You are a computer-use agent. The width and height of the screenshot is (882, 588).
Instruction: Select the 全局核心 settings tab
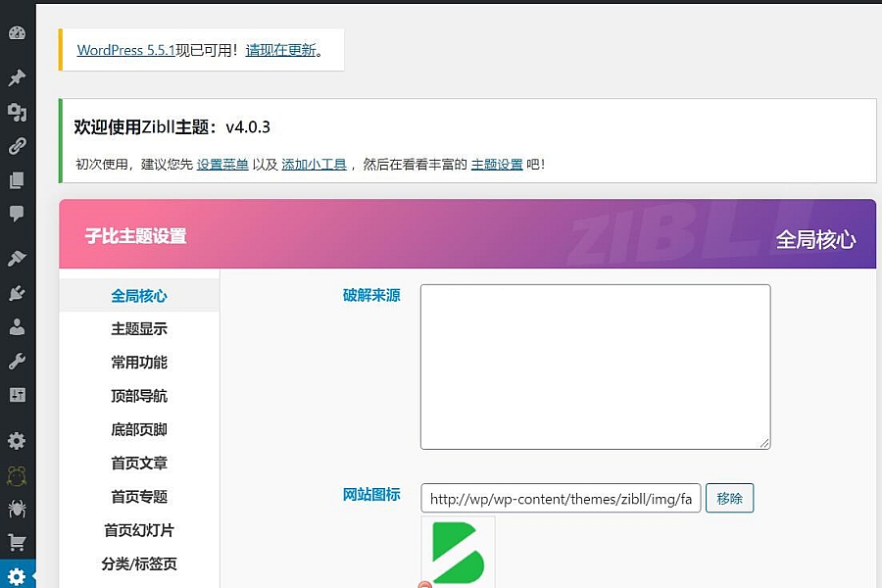(x=139, y=295)
